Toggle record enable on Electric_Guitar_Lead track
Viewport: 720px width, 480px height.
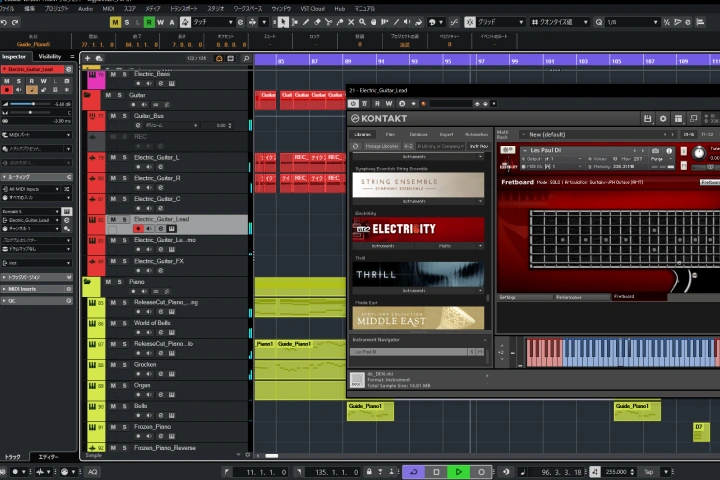pyautogui.click(x=138, y=228)
